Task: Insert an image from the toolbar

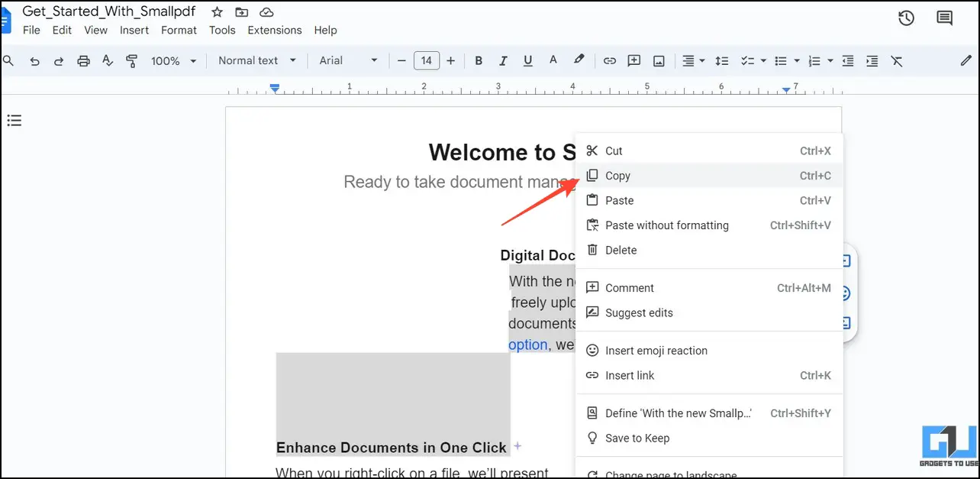Action: point(659,61)
